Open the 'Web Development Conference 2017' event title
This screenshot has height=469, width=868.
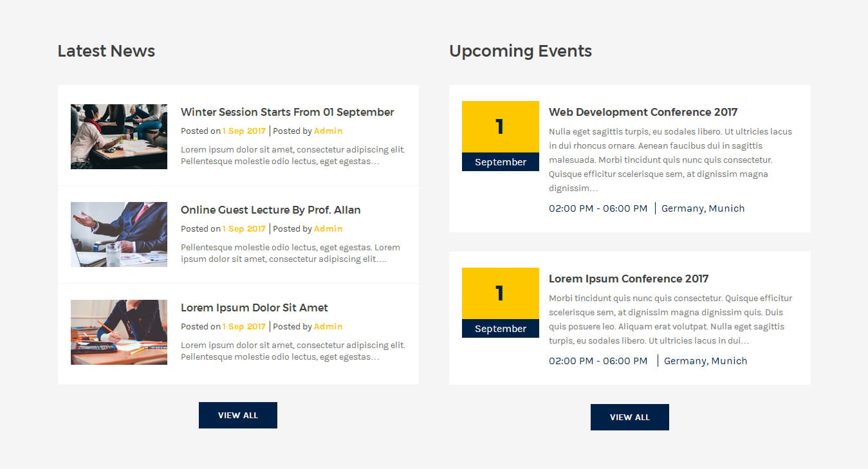pyautogui.click(x=643, y=112)
